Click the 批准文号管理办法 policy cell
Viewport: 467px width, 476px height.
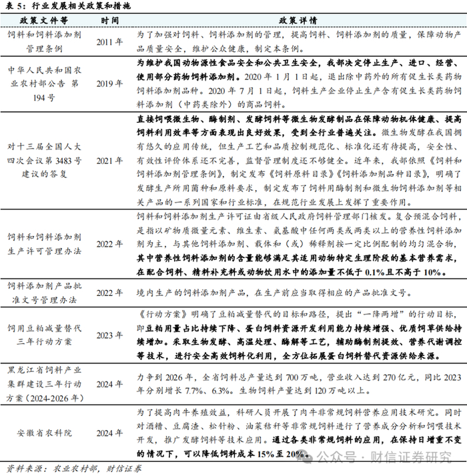(44, 293)
